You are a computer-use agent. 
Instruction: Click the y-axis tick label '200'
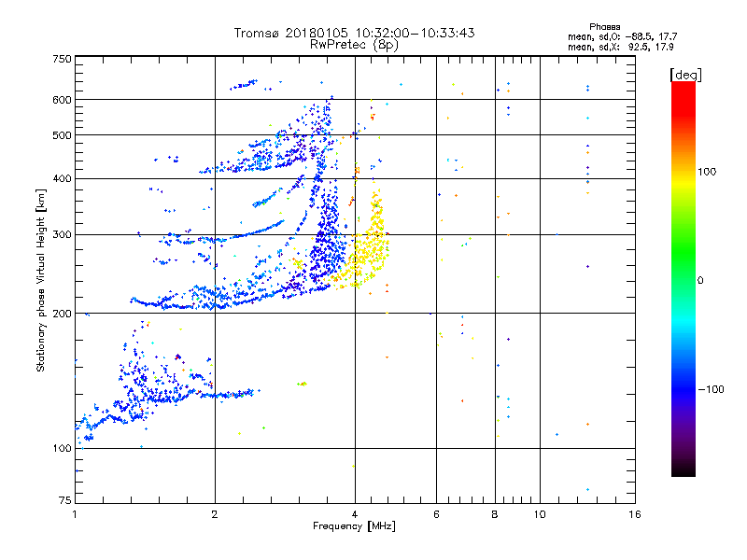point(63,314)
